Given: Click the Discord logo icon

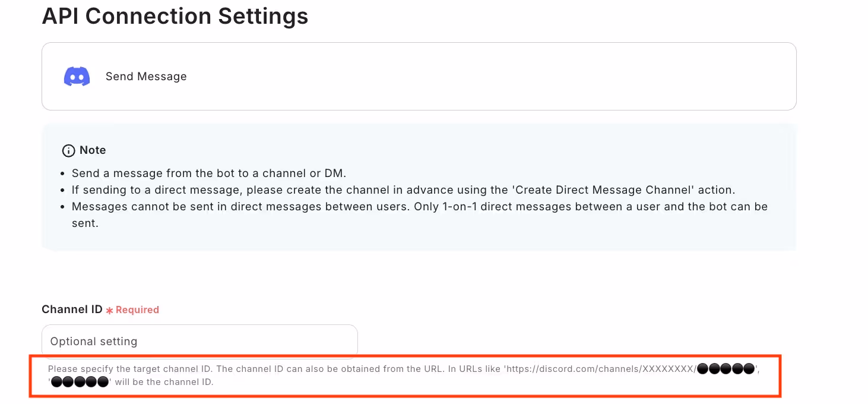Looking at the screenshot, I should pos(77,77).
